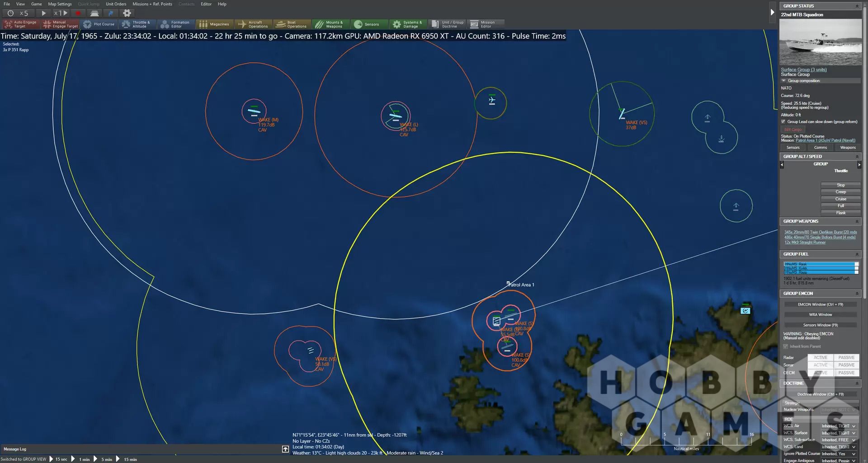Open the File menu
Viewport: 868px width, 463px height.
[x=7, y=4]
